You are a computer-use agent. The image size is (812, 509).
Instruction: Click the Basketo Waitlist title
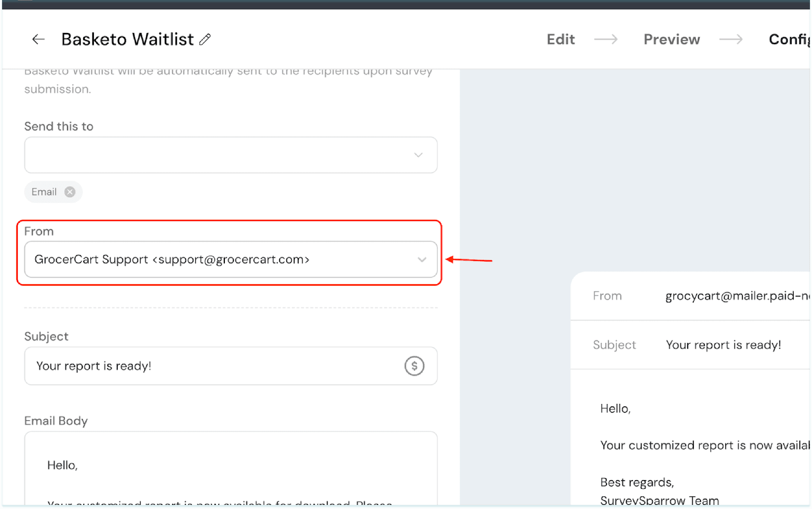coord(127,40)
